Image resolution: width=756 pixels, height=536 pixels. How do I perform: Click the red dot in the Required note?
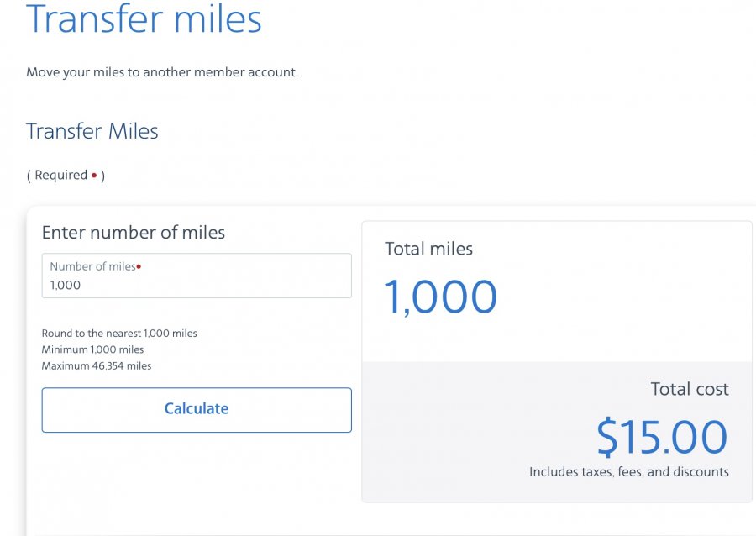(94, 175)
